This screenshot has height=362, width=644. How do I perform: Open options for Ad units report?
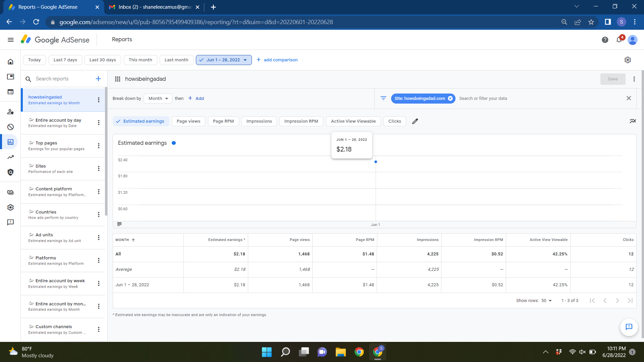coord(99,238)
